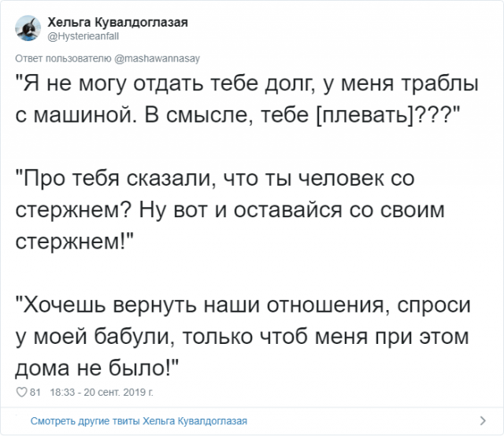Screen dimensions: 504x436
Task: Click the right chevron arrow in footer
Action: pos(482,420)
